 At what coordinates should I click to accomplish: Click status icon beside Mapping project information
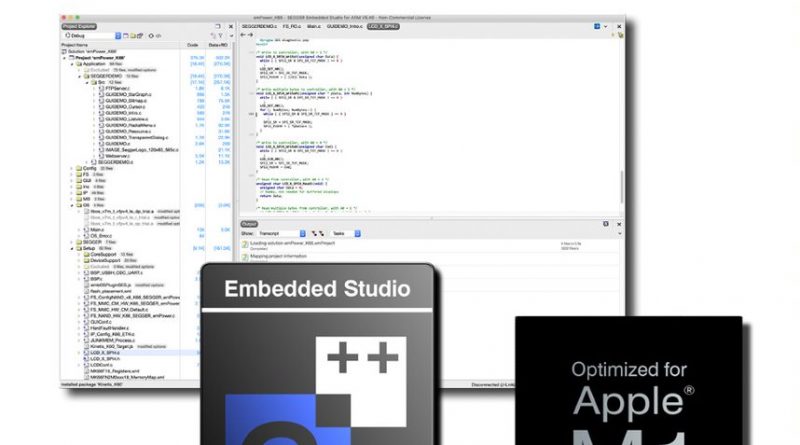[245, 257]
